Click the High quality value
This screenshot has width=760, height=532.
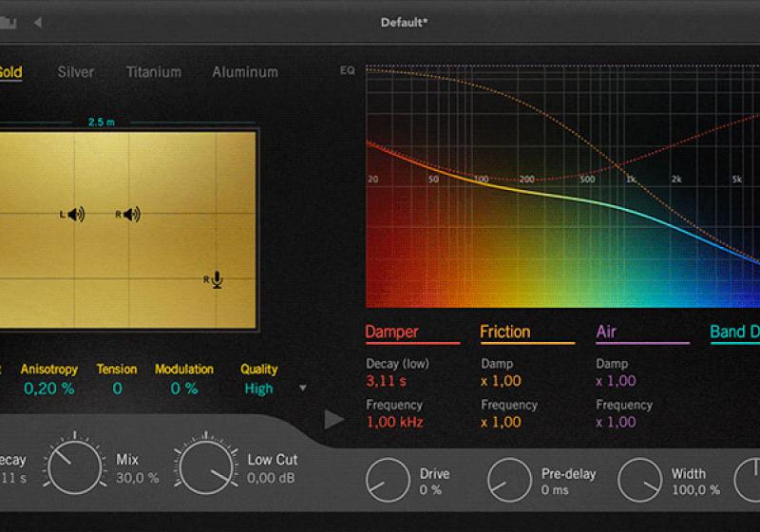(257, 389)
